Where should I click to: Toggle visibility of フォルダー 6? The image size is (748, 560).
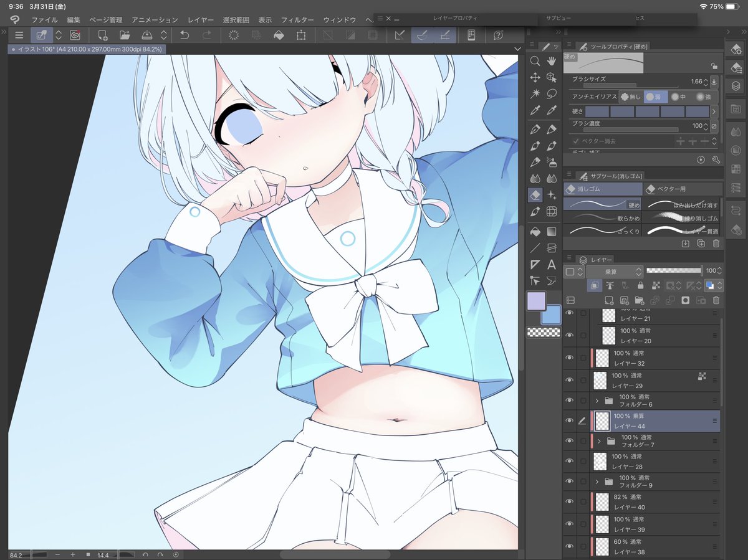tap(569, 401)
